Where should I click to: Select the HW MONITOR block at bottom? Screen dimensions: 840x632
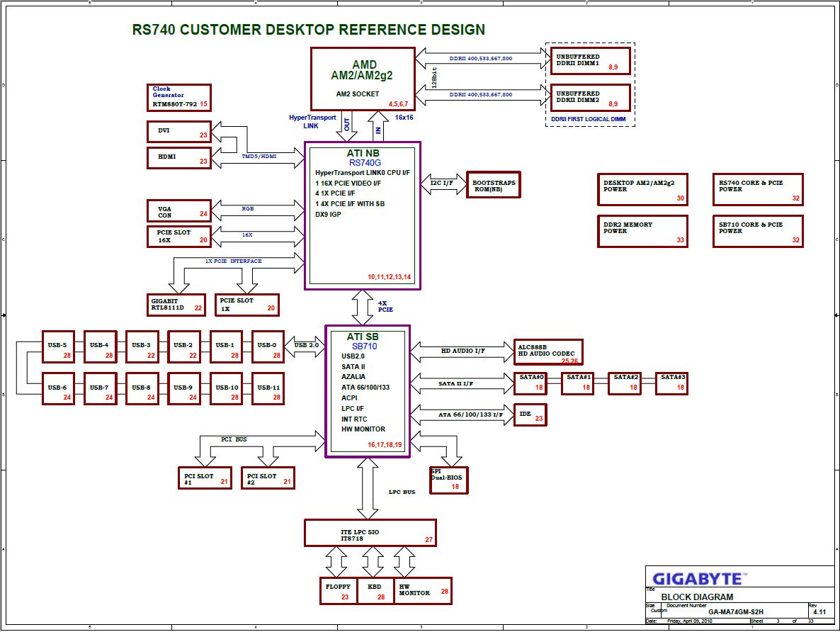(x=423, y=591)
